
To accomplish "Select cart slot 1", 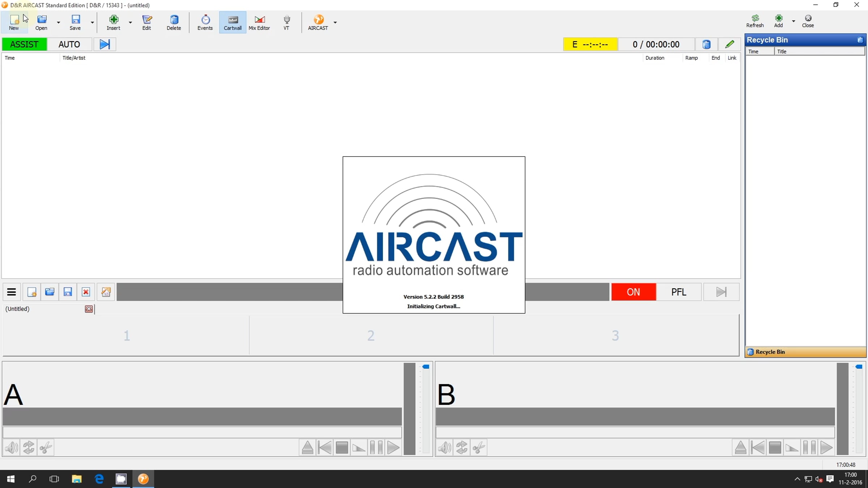I will pos(126,335).
